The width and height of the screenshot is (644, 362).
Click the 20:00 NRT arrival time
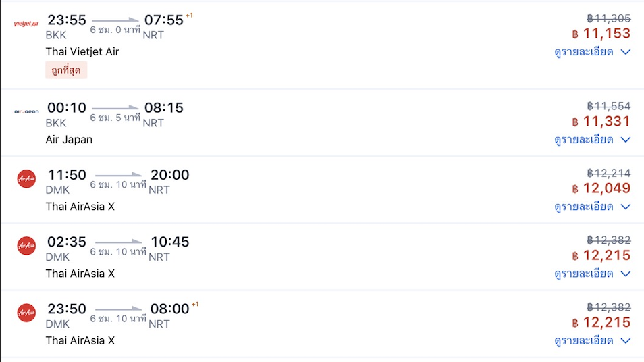tap(169, 175)
